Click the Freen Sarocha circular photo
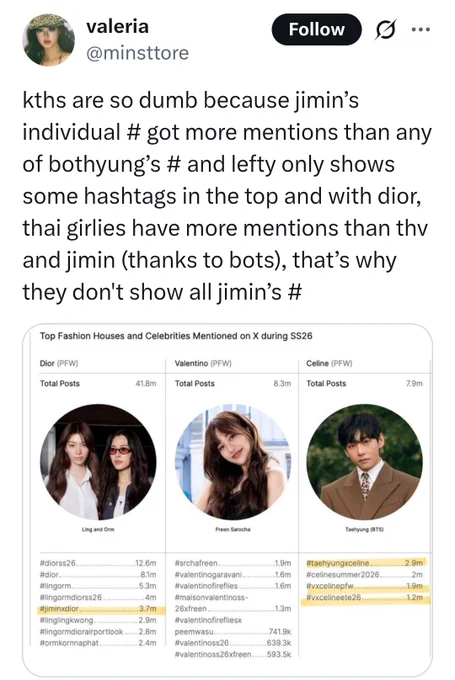 pyautogui.click(x=233, y=462)
